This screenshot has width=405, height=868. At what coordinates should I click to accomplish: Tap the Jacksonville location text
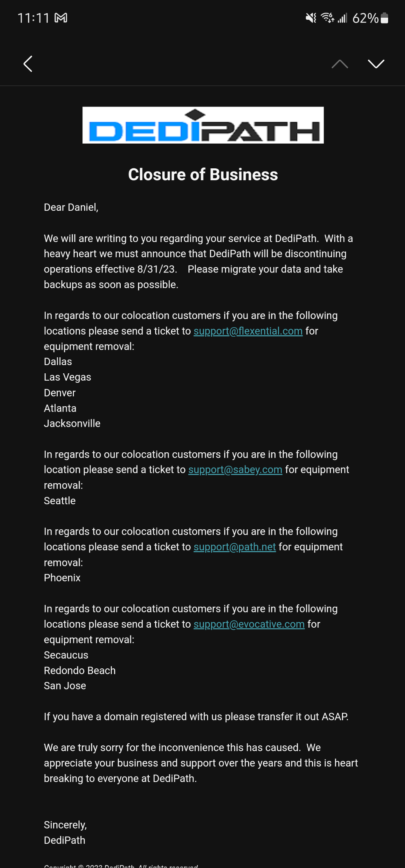point(72,424)
